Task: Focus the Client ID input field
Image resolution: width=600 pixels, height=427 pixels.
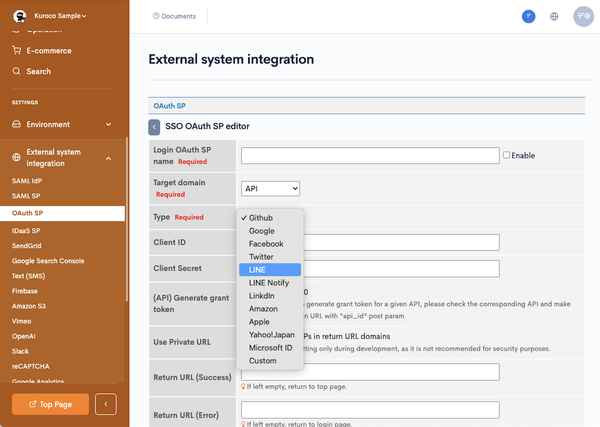Action: (x=401, y=243)
